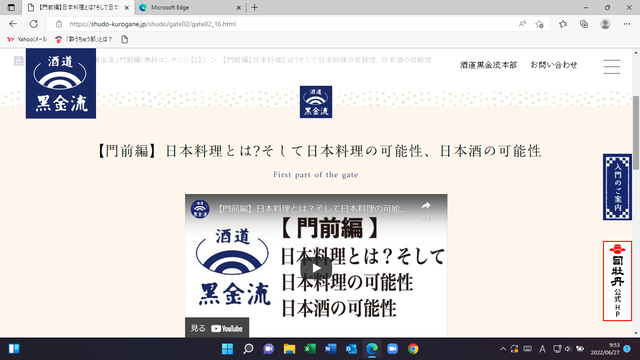Open the Edge profile avatar

click(605, 24)
